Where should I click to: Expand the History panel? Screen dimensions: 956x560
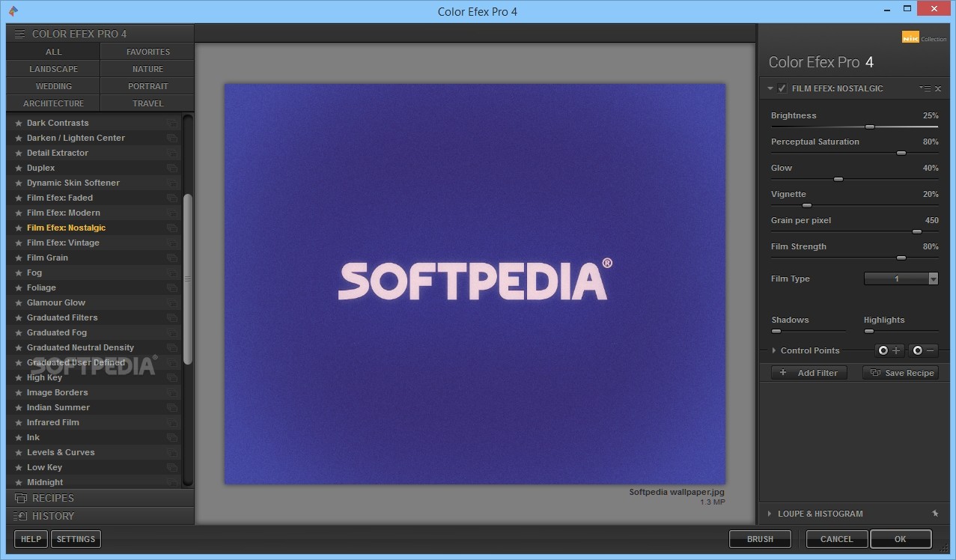point(100,516)
